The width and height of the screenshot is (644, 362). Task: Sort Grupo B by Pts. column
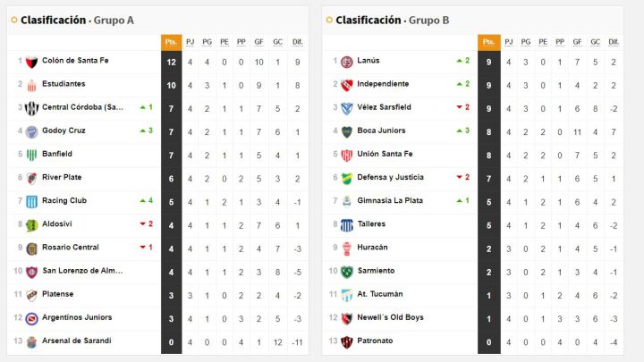pos(487,42)
